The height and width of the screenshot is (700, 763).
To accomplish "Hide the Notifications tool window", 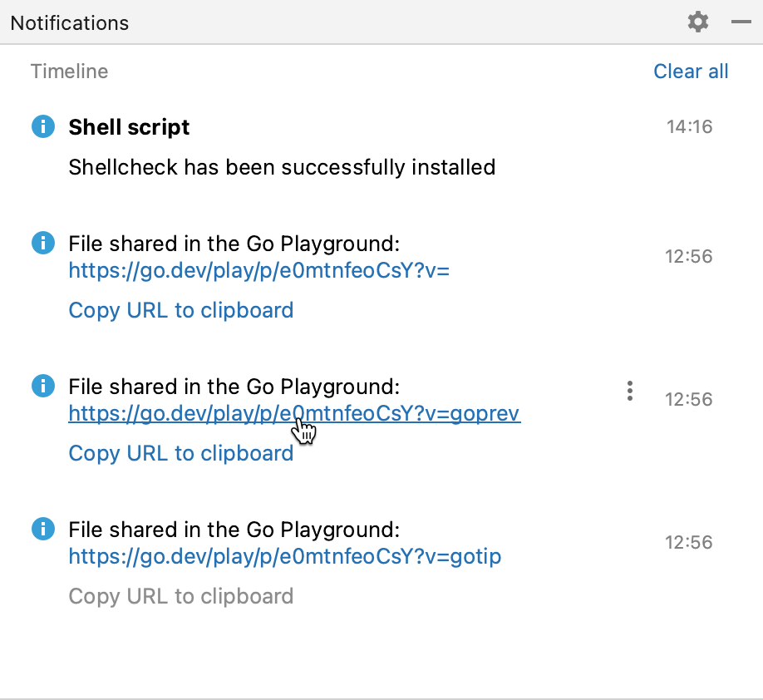I will point(741,22).
